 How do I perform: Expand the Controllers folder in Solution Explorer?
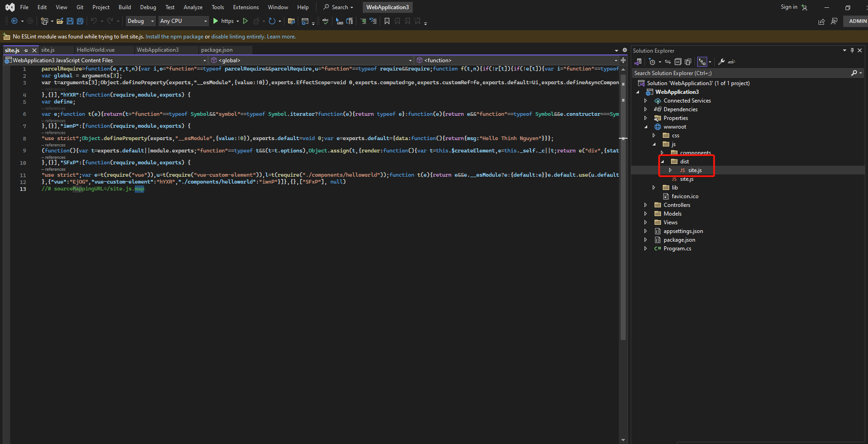click(646, 205)
